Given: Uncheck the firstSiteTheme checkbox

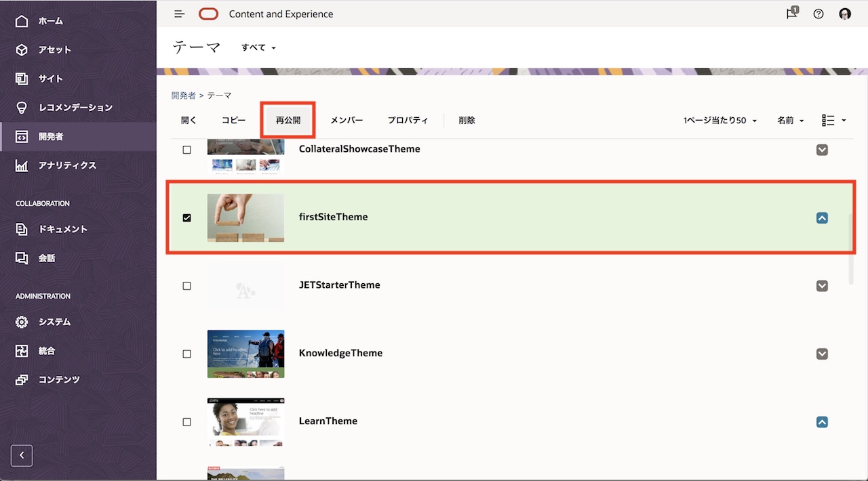Looking at the screenshot, I should (187, 217).
